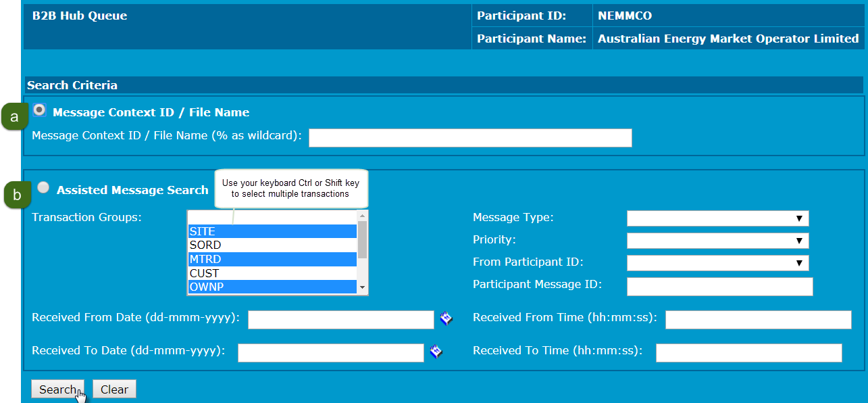The height and width of the screenshot is (403, 868).
Task: Choose SORD transaction group
Action: coord(272,245)
